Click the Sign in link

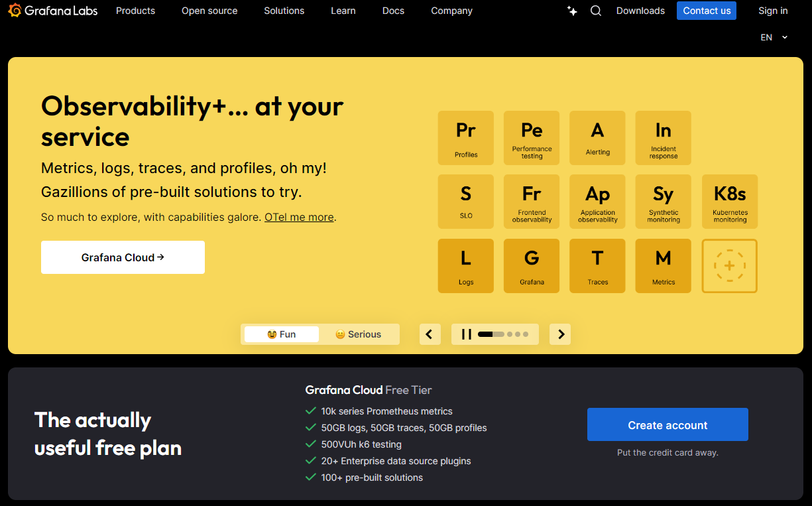773,11
